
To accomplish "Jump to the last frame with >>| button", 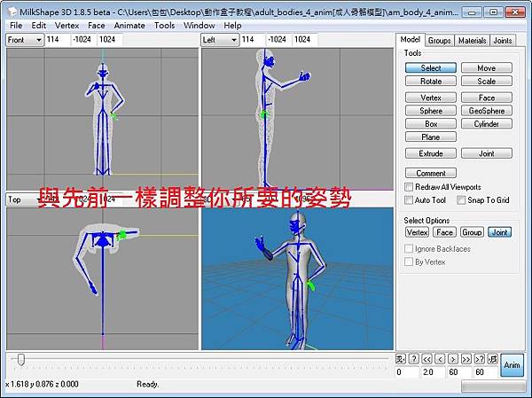I will tap(492, 359).
